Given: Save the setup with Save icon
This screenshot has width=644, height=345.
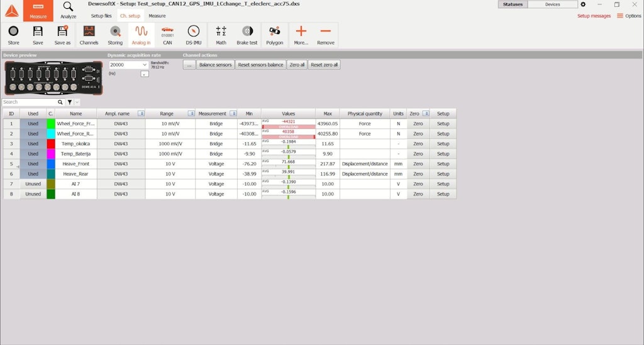Looking at the screenshot, I should pos(38,31).
